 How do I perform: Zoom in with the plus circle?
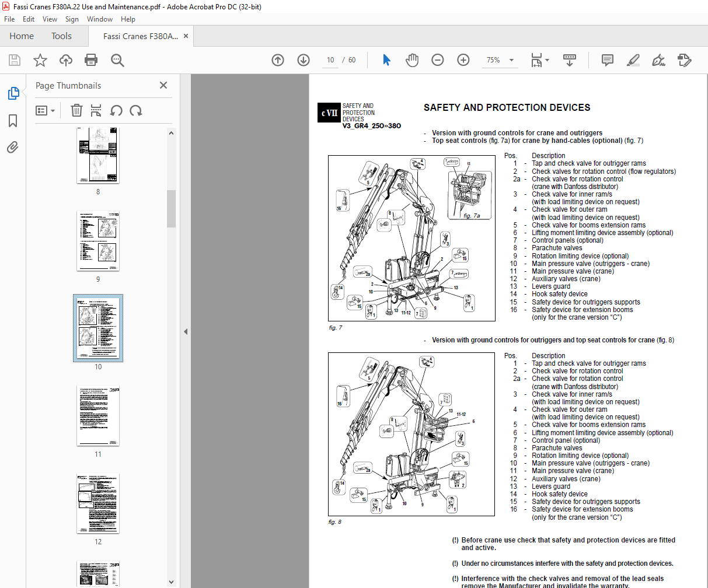(x=463, y=60)
